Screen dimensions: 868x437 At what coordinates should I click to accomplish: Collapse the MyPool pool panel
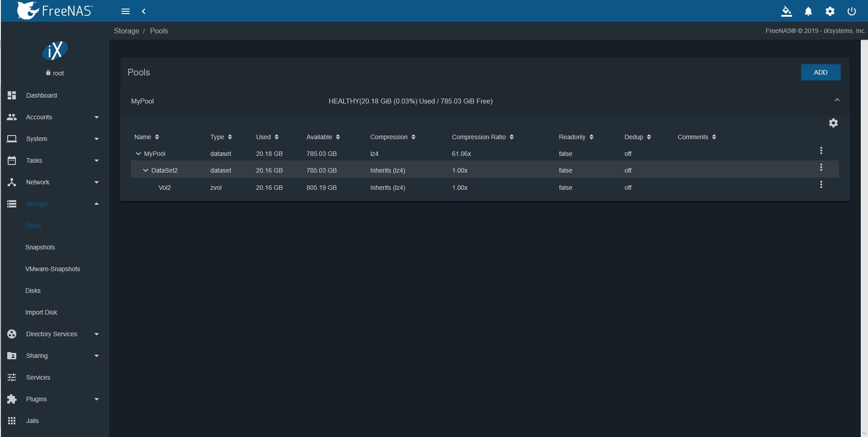pos(837,99)
